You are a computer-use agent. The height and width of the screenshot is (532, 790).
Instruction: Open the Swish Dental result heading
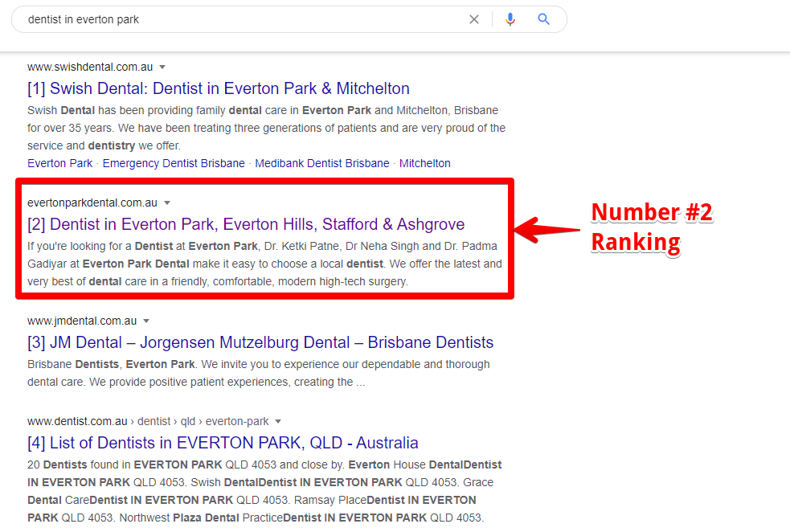pos(218,88)
